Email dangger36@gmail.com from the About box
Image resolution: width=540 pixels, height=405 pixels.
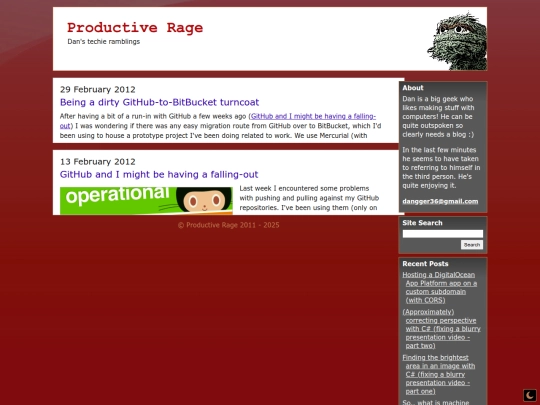tap(440, 201)
